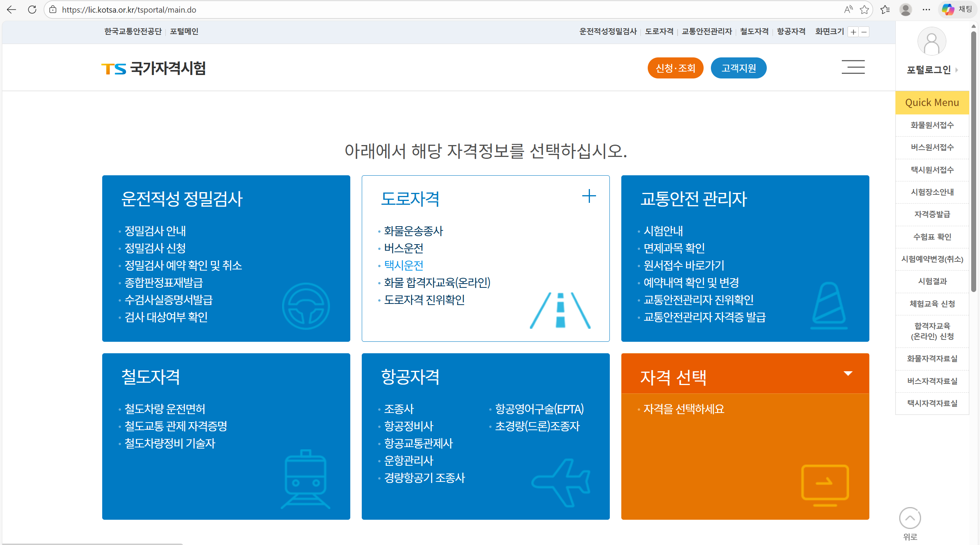Expand 도로자격 card with plus icon
The height and width of the screenshot is (545, 980).
[x=589, y=196]
